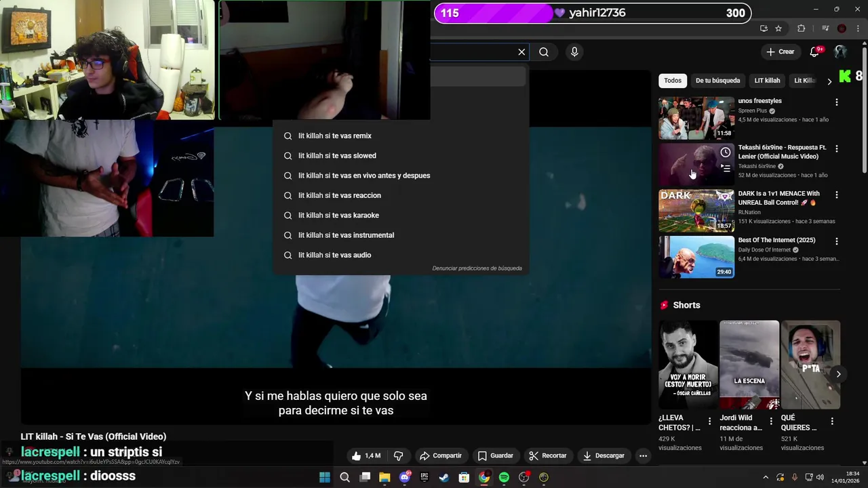Open options for unos freestyles video
The width and height of the screenshot is (868, 488).
click(x=836, y=102)
